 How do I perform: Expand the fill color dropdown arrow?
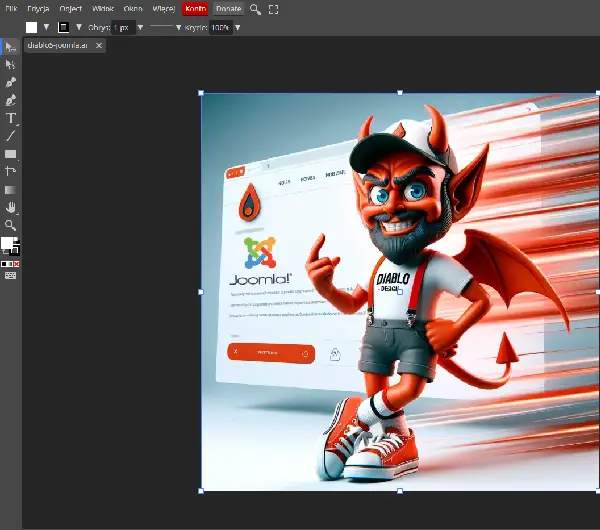pyautogui.click(x=46, y=27)
